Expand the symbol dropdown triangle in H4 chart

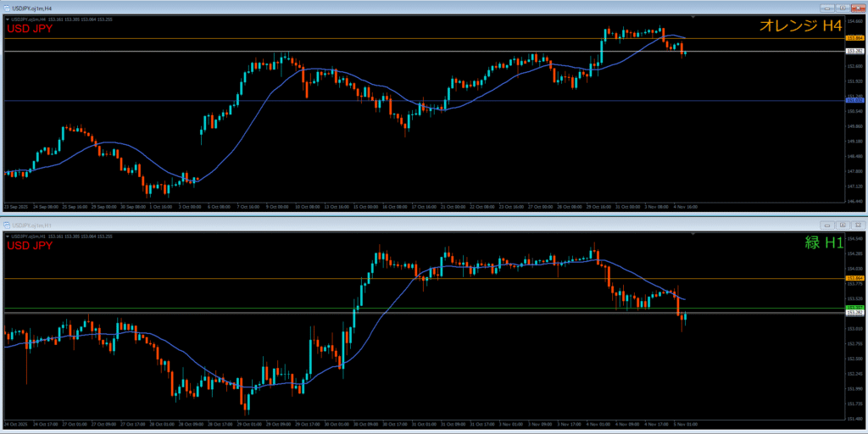(x=7, y=20)
